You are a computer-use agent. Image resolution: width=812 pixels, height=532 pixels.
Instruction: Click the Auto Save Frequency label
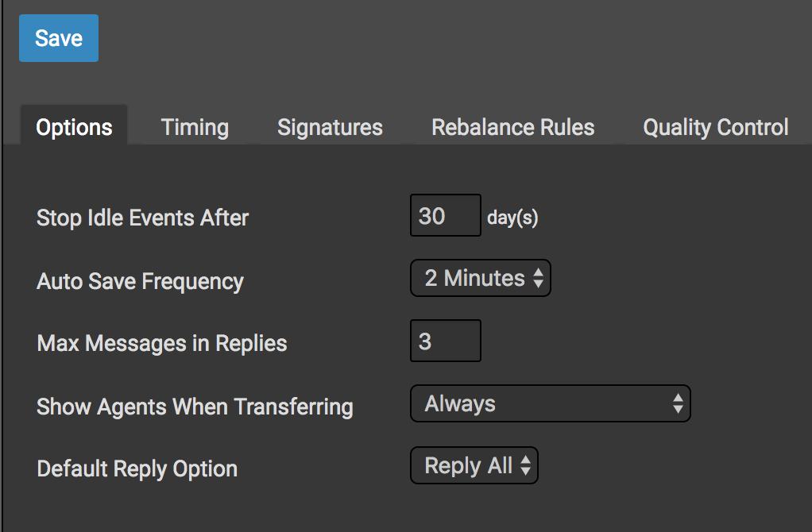click(140, 281)
